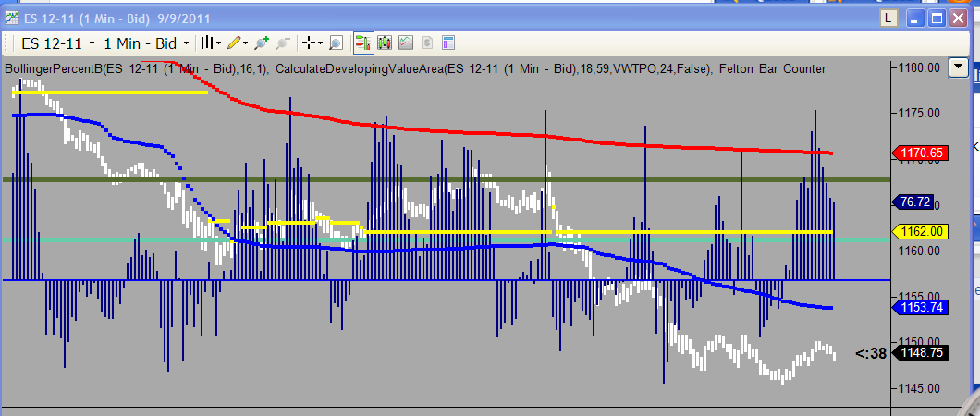Click the 1180.00 price axis label
Viewport: 980px width, 416px height.
919,67
